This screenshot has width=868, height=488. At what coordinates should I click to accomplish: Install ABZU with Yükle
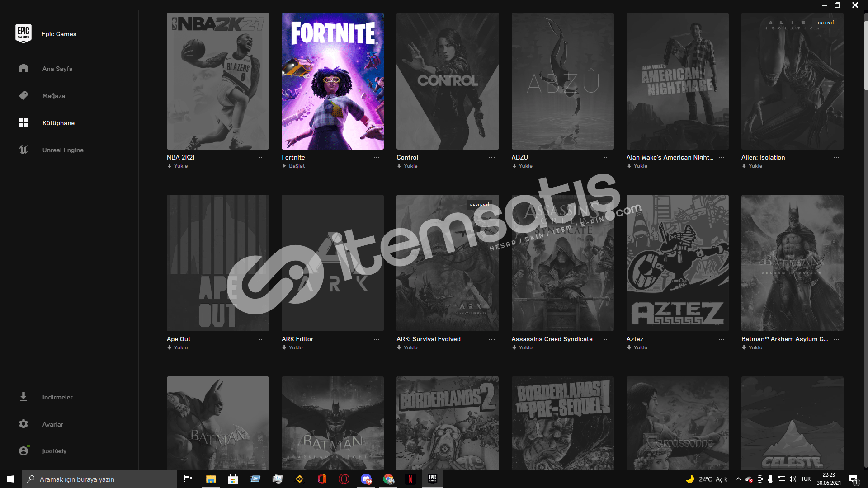point(522,166)
